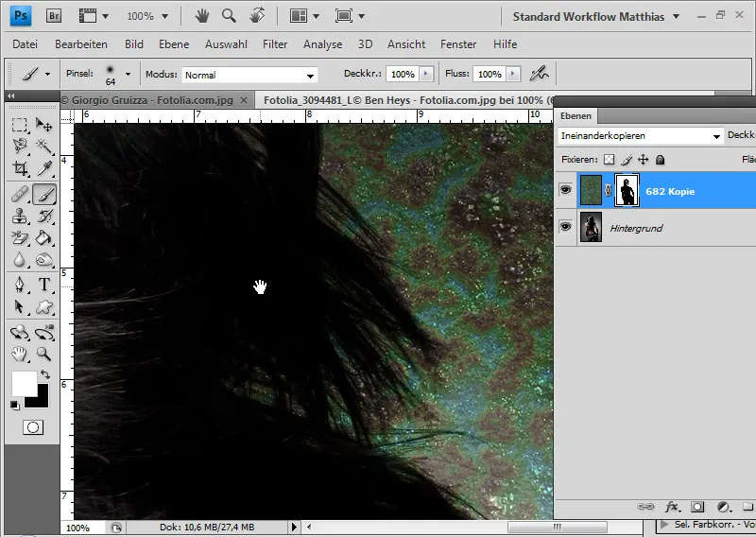
Task: Select the History Brush tool
Action: 44,217
